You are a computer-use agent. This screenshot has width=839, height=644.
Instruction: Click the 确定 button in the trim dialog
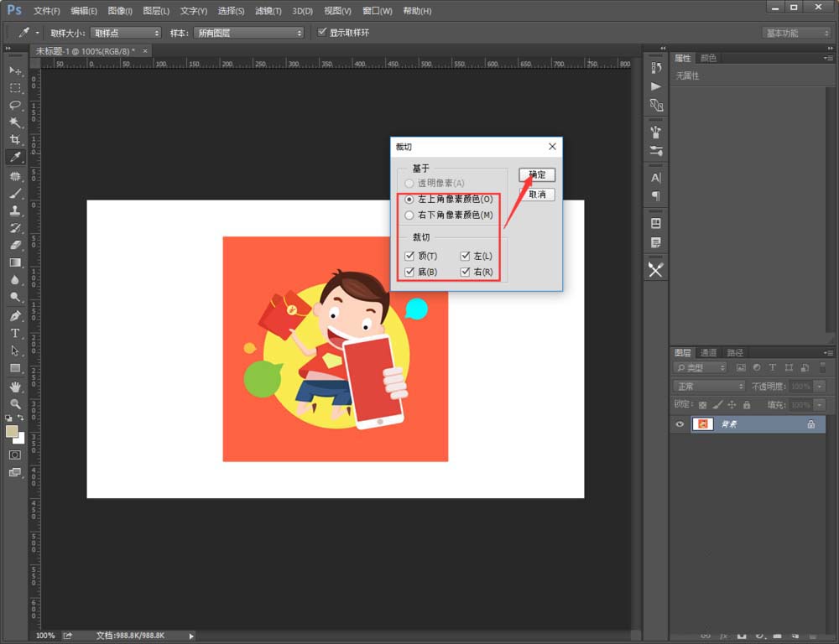click(536, 174)
